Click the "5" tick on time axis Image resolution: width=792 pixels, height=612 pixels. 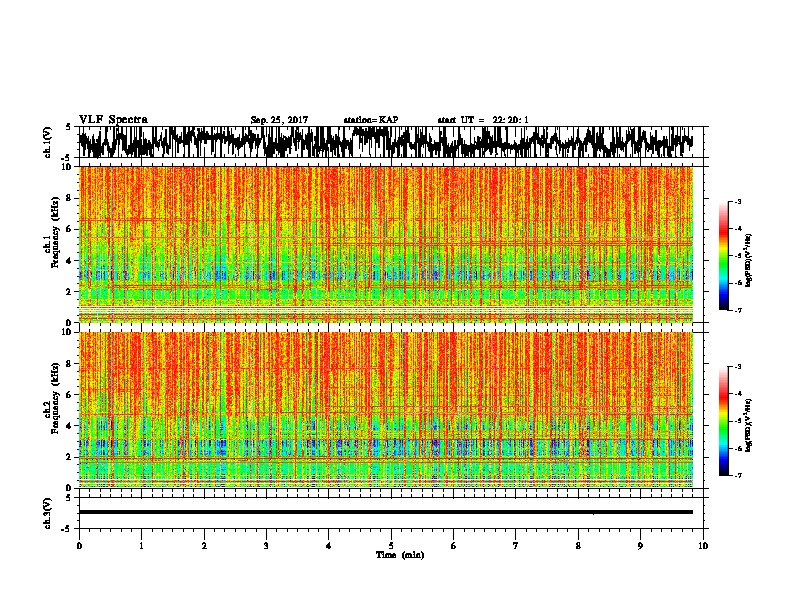click(x=391, y=546)
